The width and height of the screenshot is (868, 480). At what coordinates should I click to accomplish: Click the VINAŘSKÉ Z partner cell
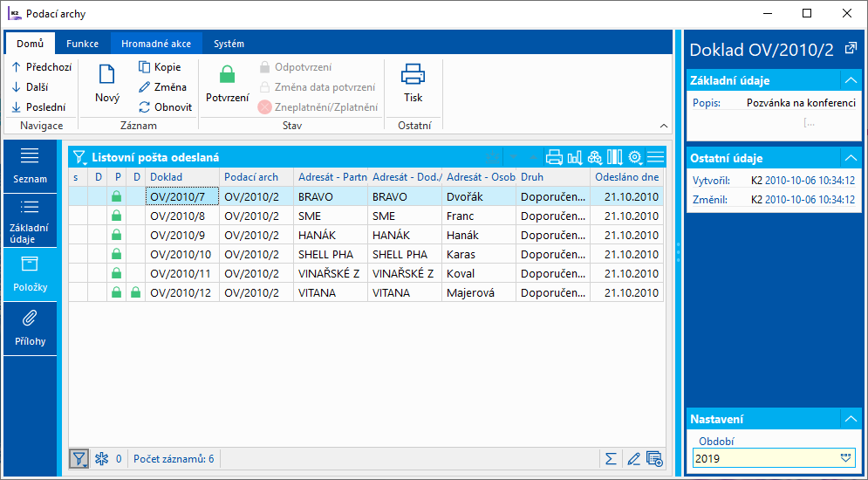(331, 273)
